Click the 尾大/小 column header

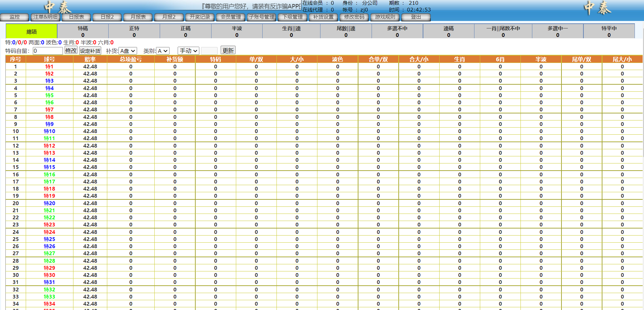click(x=622, y=59)
